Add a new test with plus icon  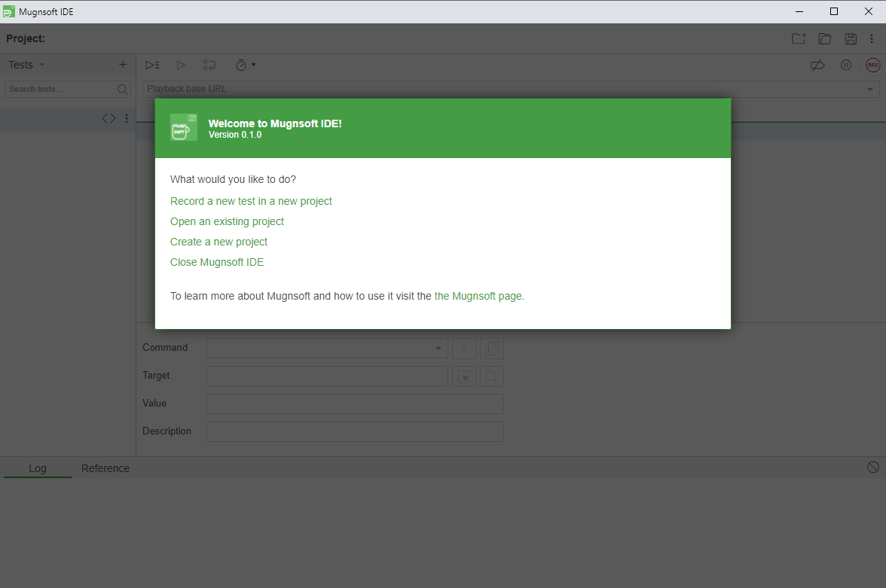(x=123, y=65)
